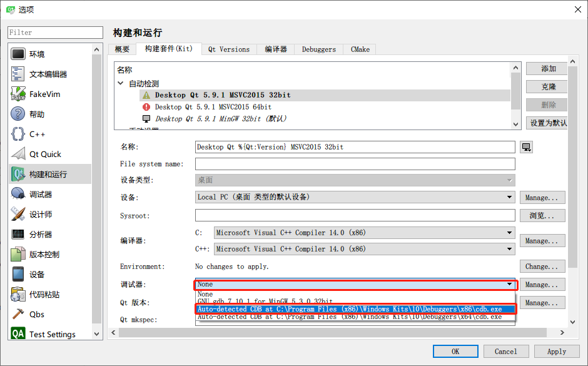Click the Sysroot input field
Screen dimensions: 588x366
(x=355, y=216)
